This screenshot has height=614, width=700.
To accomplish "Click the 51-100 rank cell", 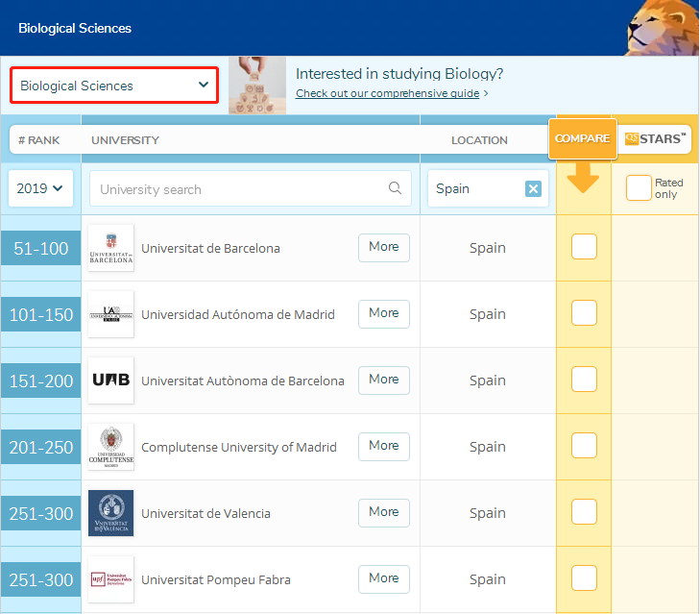I will pos(40,248).
